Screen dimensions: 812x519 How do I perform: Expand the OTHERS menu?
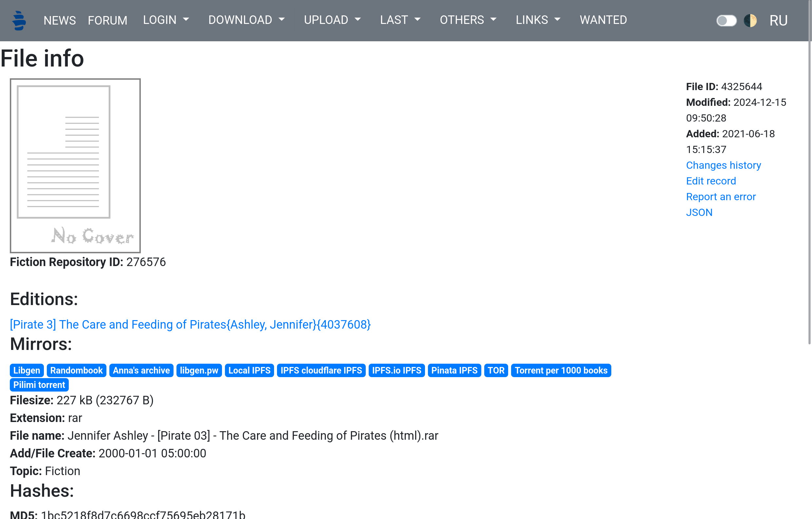click(468, 20)
